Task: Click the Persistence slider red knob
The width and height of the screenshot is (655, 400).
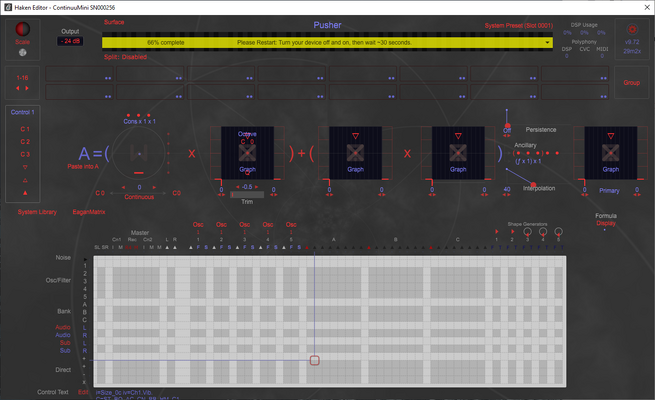Action: [x=508, y=126]
